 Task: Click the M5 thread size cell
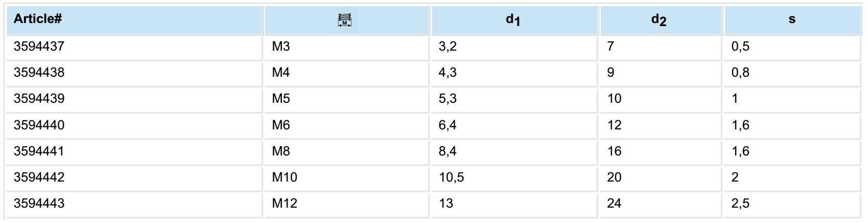click(x=281, y=99)
